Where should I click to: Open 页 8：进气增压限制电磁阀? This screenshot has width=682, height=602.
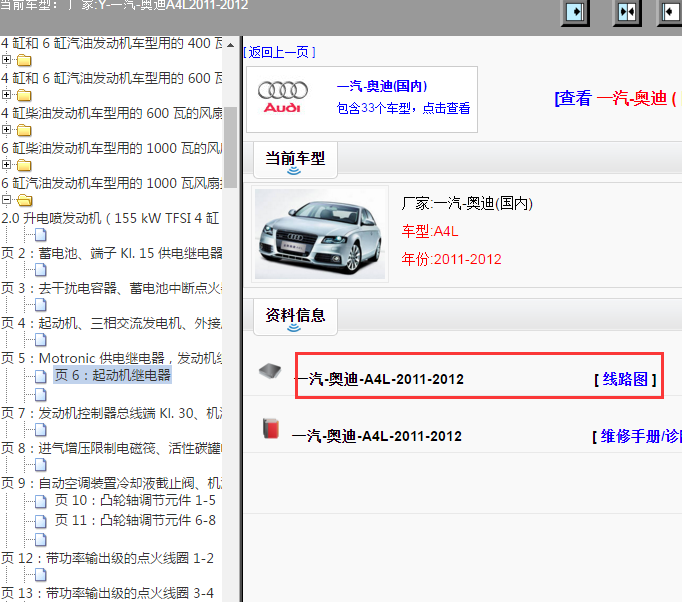(112, 448)
